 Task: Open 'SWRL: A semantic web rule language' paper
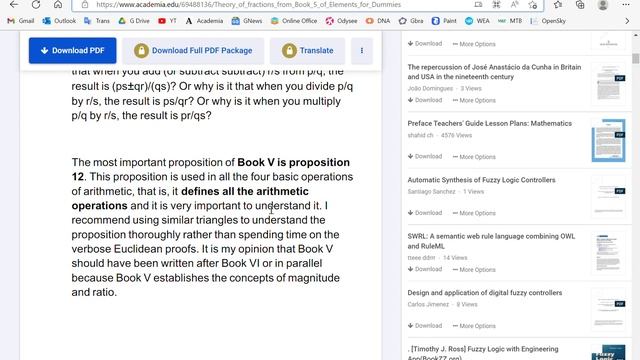[491, 241]
